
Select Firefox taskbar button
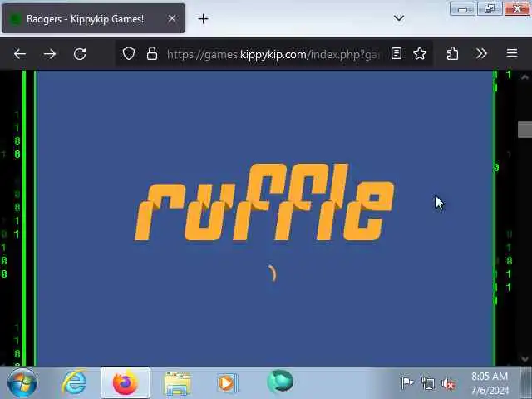click(126, 382)
